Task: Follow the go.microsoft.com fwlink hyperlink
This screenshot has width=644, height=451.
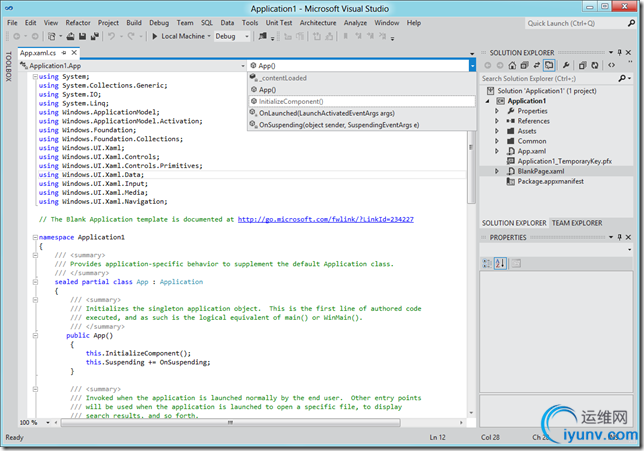Action: pos(326,219)
